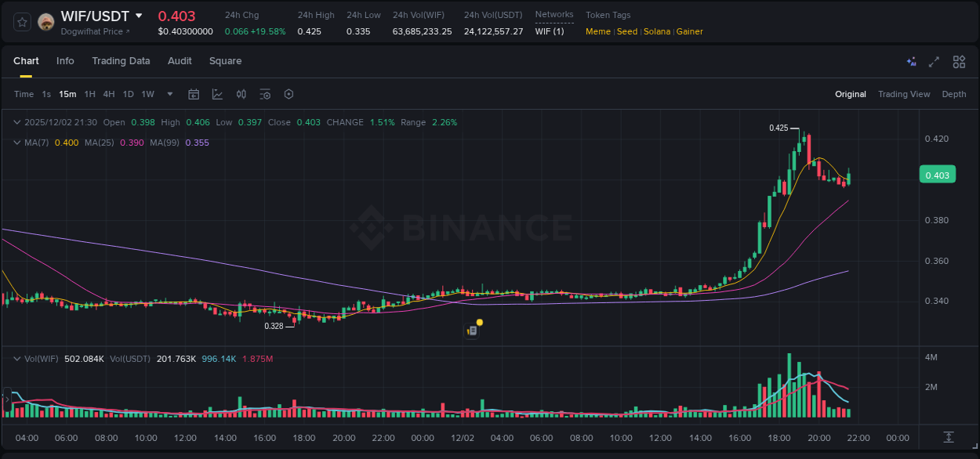Viewport: 980px width, 459px height.
Task: Open candlestick display settings icon
Action: tap(241, 94)
